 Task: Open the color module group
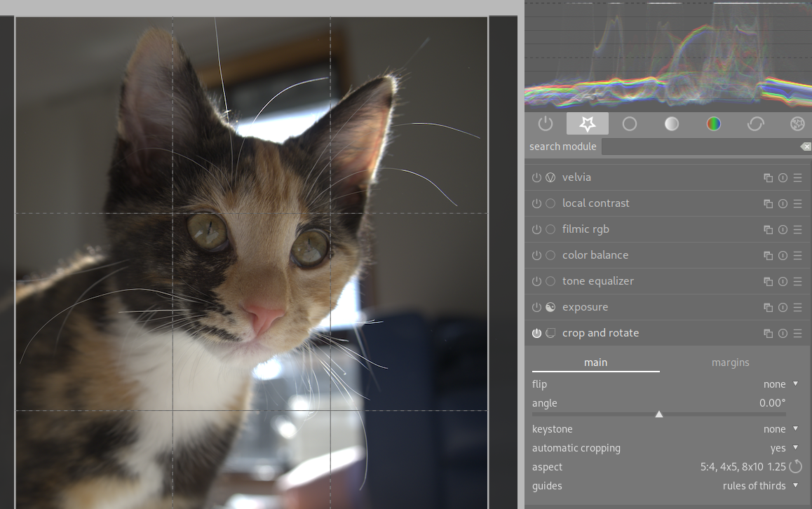[x=713, y=123]
